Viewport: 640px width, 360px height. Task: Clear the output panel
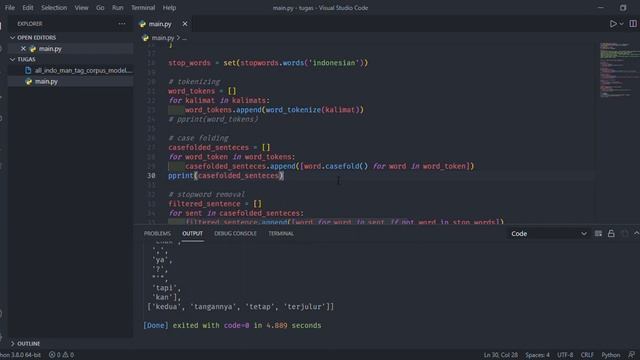click(598, 233)
